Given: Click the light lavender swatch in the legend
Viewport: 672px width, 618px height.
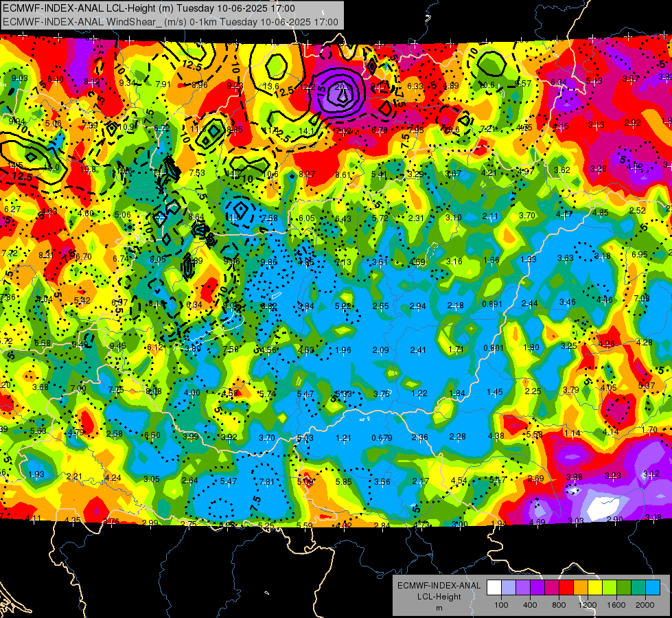Looking at the screenshot, I should tap(509, 588).
